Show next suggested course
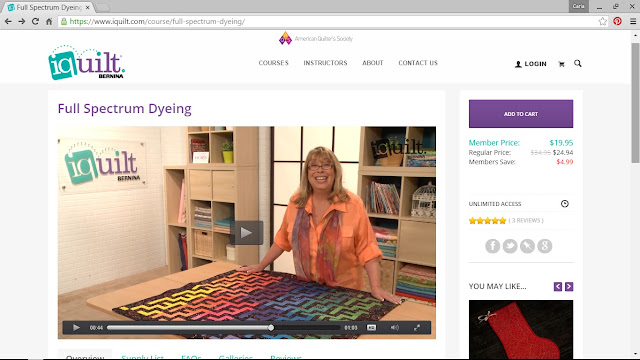The image size is (640, 360). pyautogui.click(x=569, y=287)
